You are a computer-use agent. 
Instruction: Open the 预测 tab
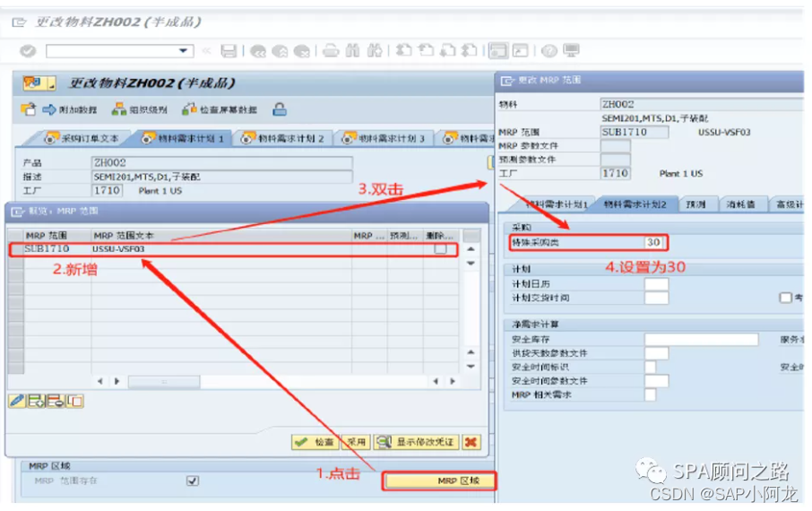pos(696,204)
